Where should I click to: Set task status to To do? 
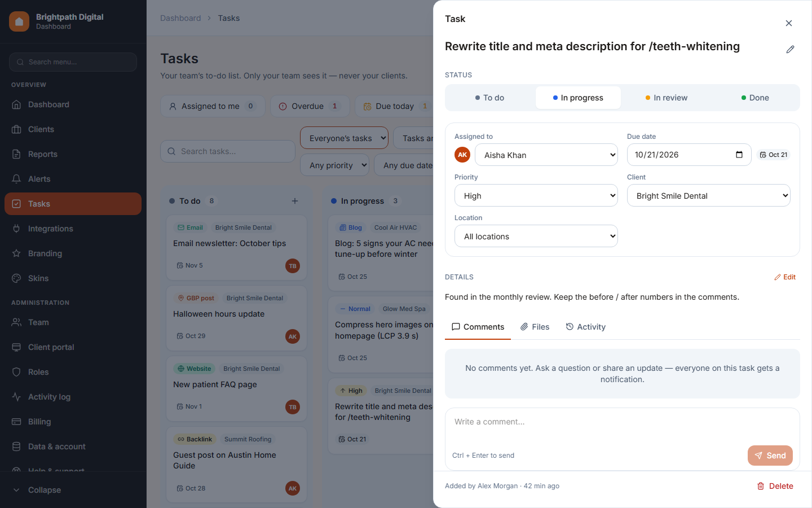point(489,98)
